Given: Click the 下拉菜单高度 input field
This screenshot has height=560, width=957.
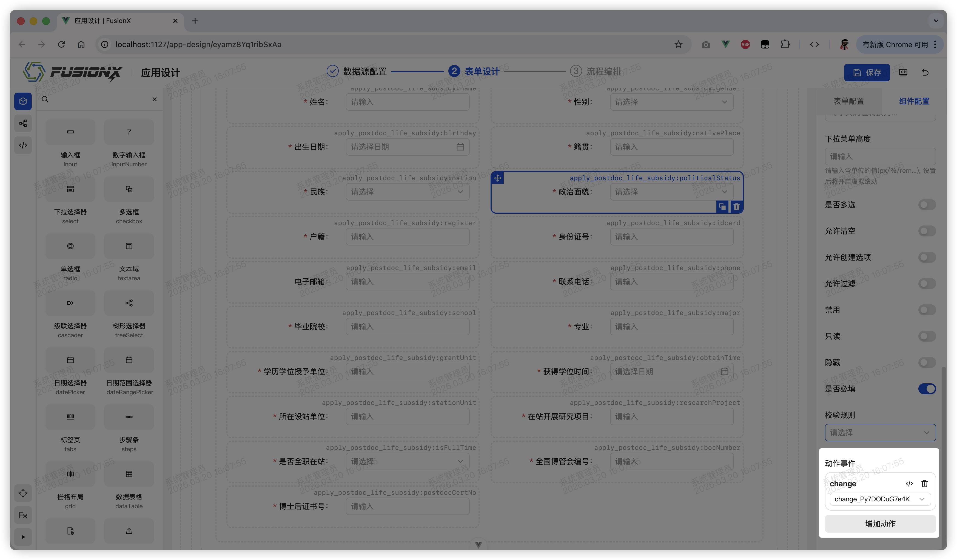Looking at the screenshot, I should (880, 156).
